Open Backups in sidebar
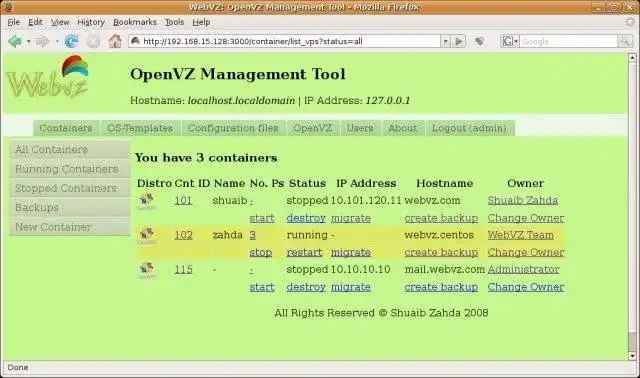640x378 pixels. coord(70,207)
